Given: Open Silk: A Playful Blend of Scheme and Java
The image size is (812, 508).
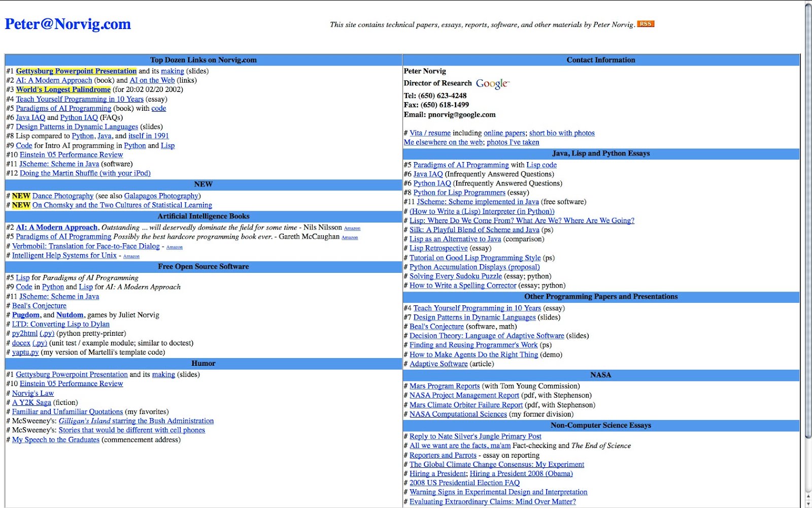Looking at the screenshot, I should click(x=475, y=230).
